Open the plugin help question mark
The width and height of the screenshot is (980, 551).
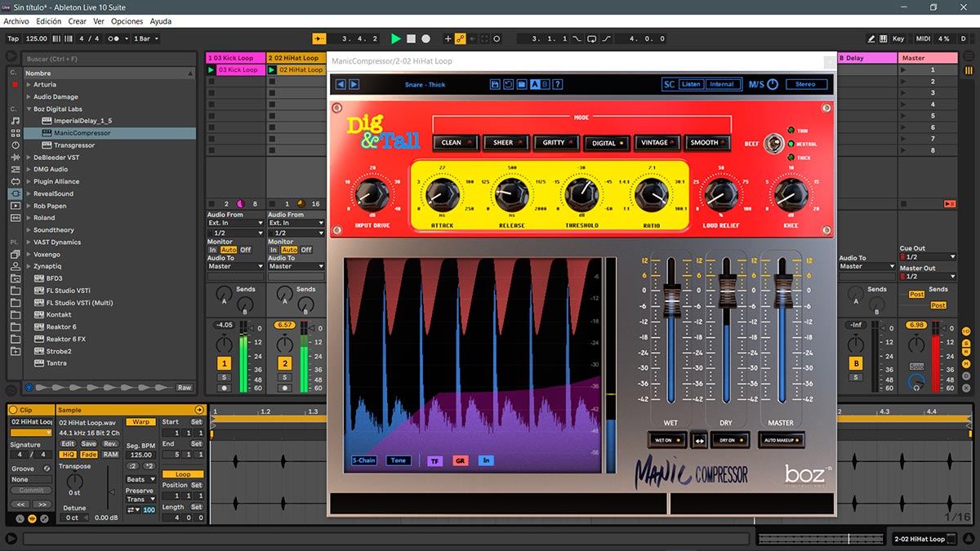(x=558, y=84)
